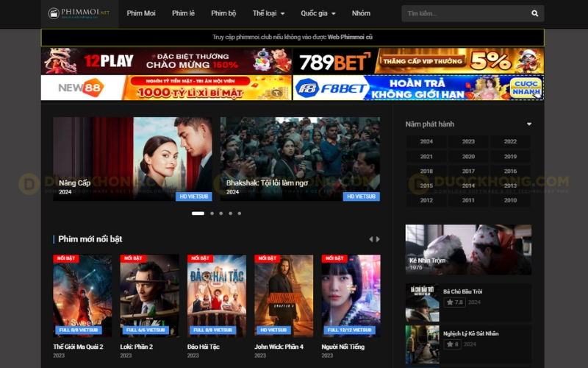Click HD VIETSUB badge on Nâng Cấp
This screenshot has width=588, height=368.
tap(194, 197)
